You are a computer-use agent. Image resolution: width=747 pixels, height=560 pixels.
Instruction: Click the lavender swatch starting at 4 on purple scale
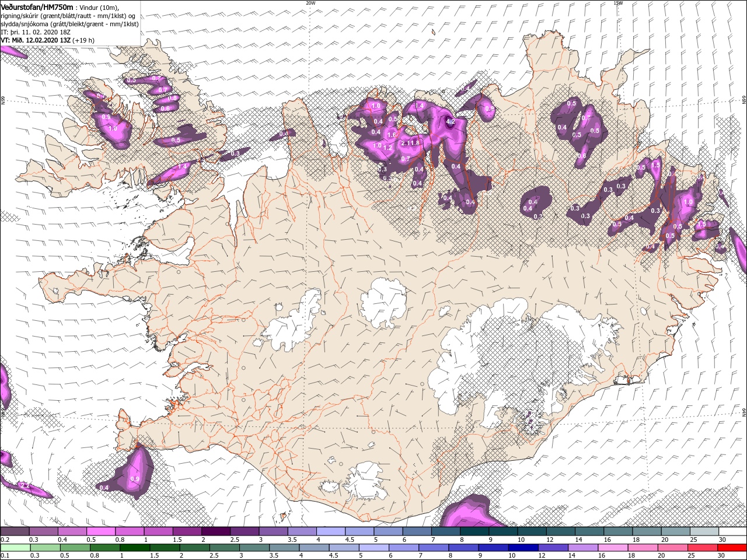click(x=331, y=531)
